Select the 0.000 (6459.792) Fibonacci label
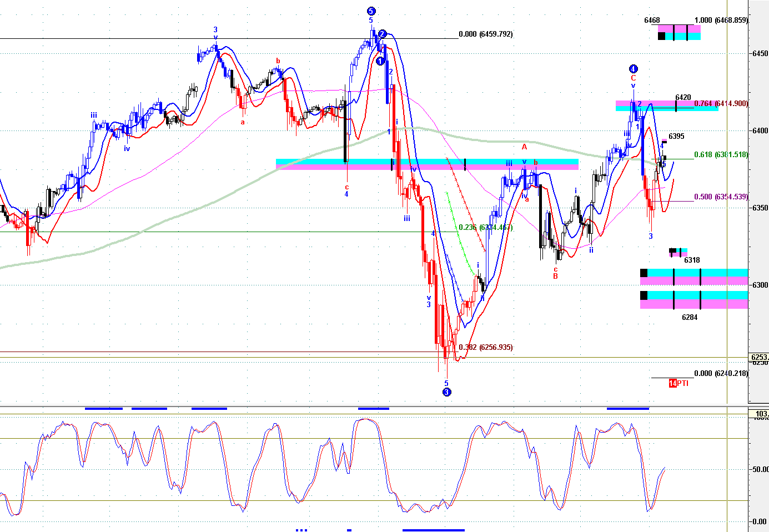 point(486,34)
